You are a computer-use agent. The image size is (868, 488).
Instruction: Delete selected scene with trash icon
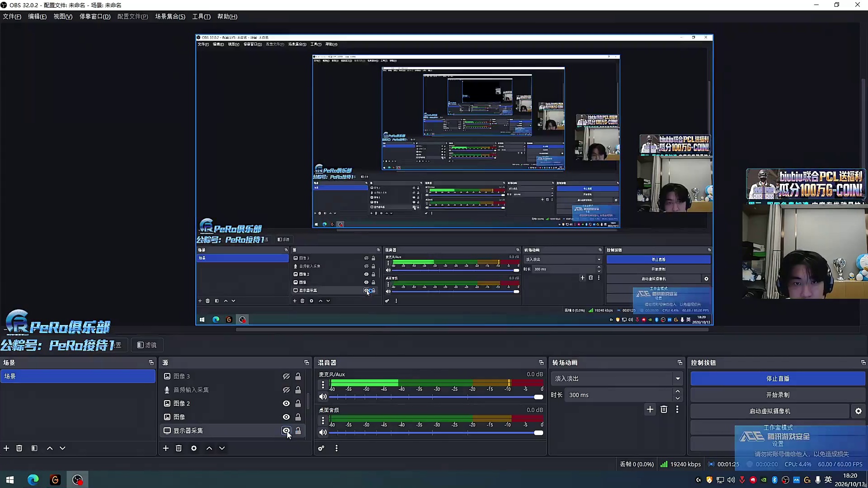(19, 448)
